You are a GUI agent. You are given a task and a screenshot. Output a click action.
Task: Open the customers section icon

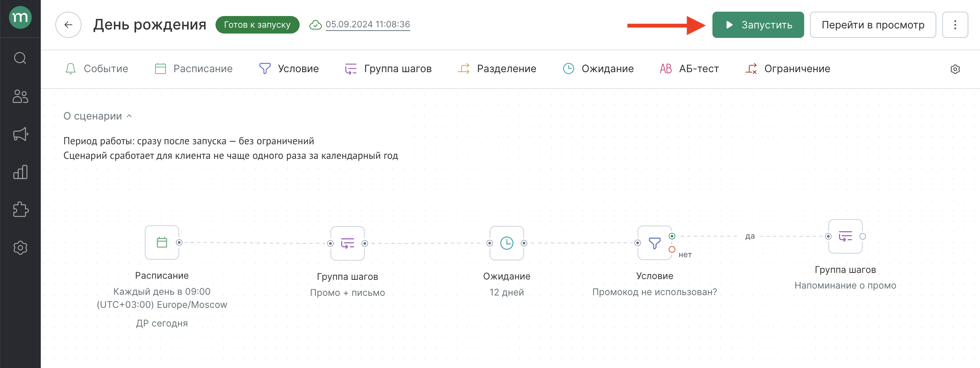(20, 96)
